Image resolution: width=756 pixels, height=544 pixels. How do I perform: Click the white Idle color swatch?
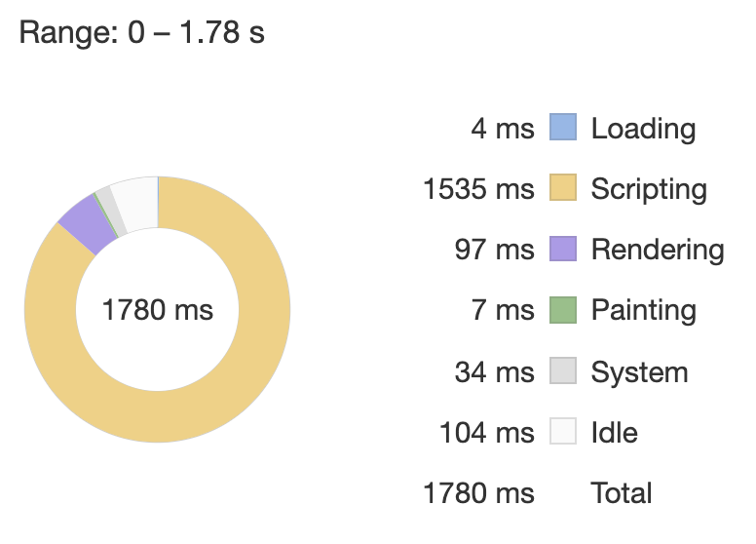click(563, 432)
